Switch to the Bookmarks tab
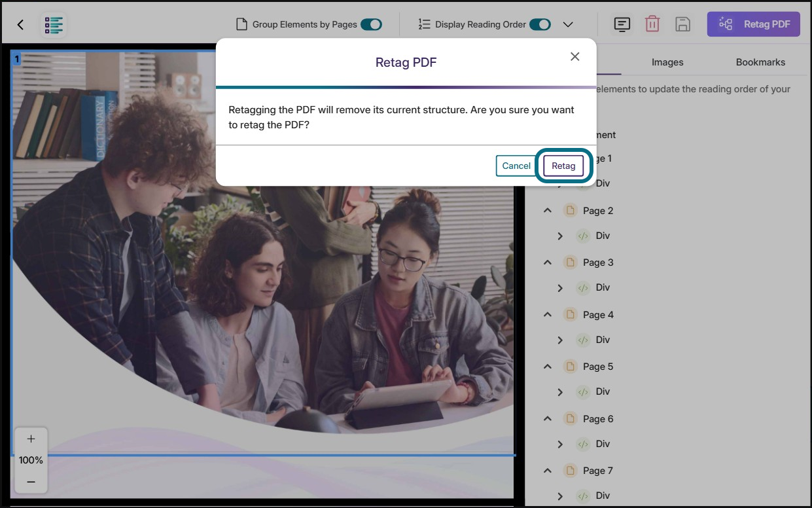The width and height of the screenshot is (812, 508). point(760,62)
